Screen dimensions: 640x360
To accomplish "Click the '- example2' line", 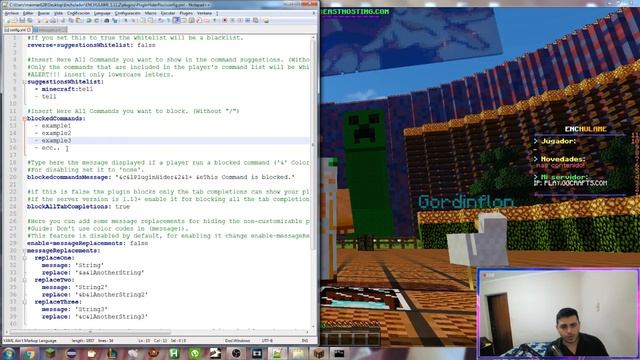I will (x=53, y=133).
